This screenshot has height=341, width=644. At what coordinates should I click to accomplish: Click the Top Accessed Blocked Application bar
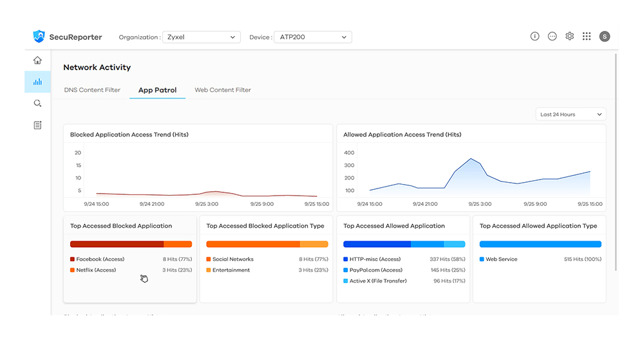point(131,244)
